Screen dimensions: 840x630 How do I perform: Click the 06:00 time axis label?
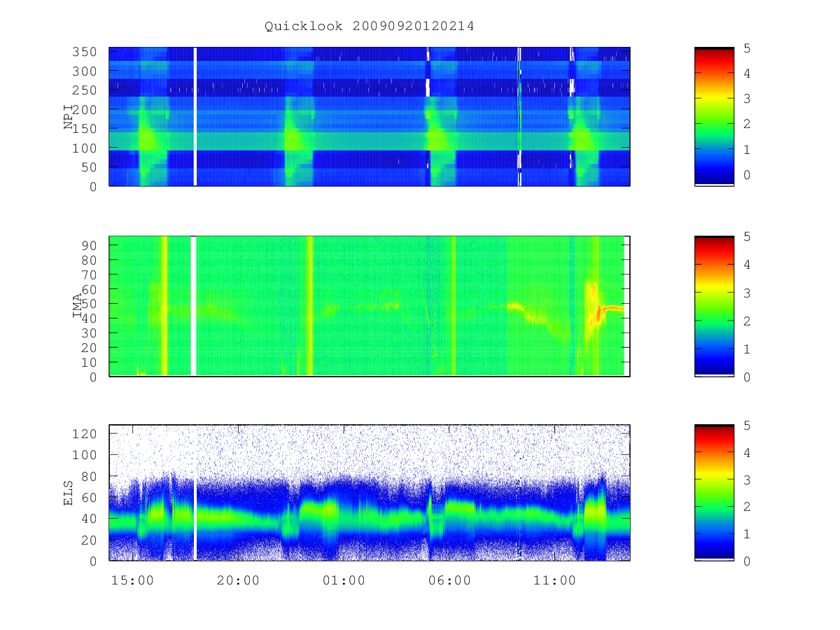point(449,580)
